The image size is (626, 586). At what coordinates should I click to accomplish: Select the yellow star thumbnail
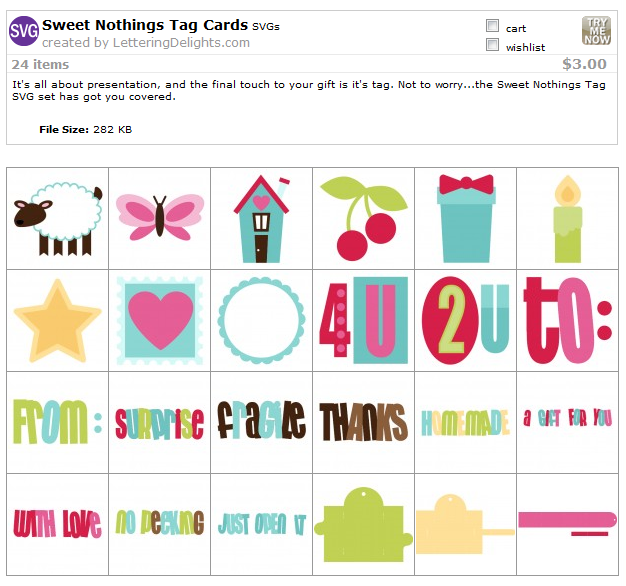57,321
